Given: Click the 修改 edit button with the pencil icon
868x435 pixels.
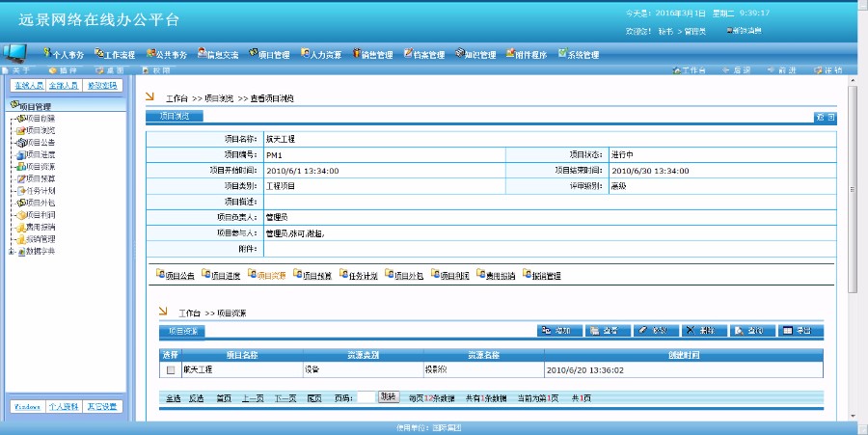Looking at the screenshot, I should click(656, 331).
